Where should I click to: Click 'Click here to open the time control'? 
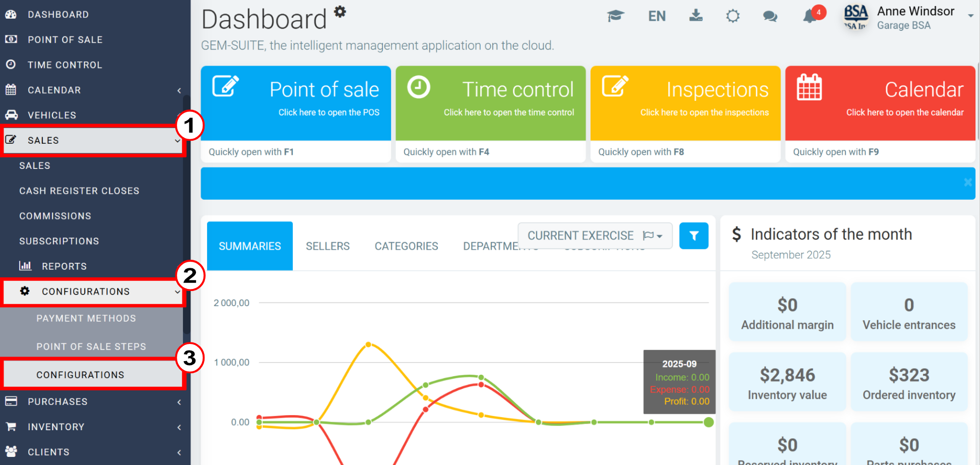click(509, 112)
